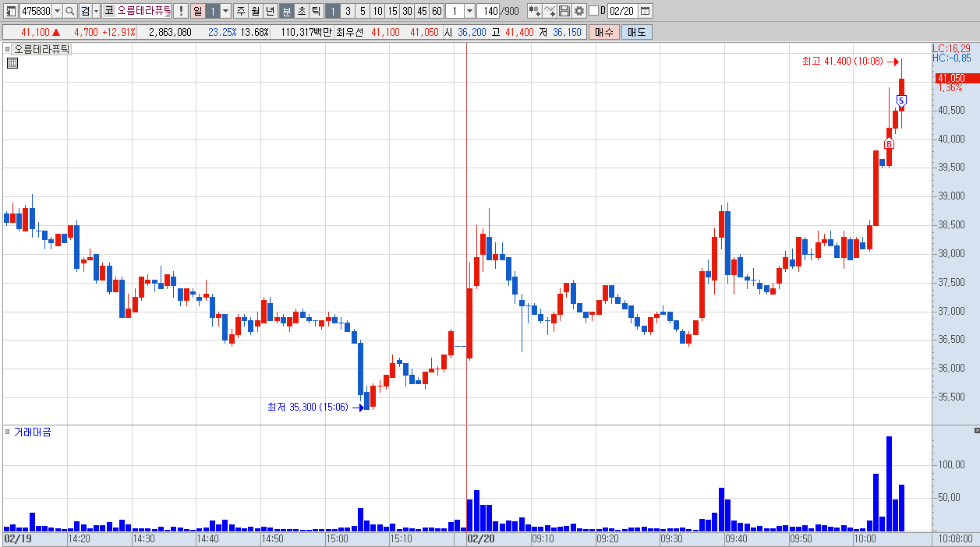Click the stock search magnifier icon
The width and height of the screenshot is (980, 547).
coord(69,11)
